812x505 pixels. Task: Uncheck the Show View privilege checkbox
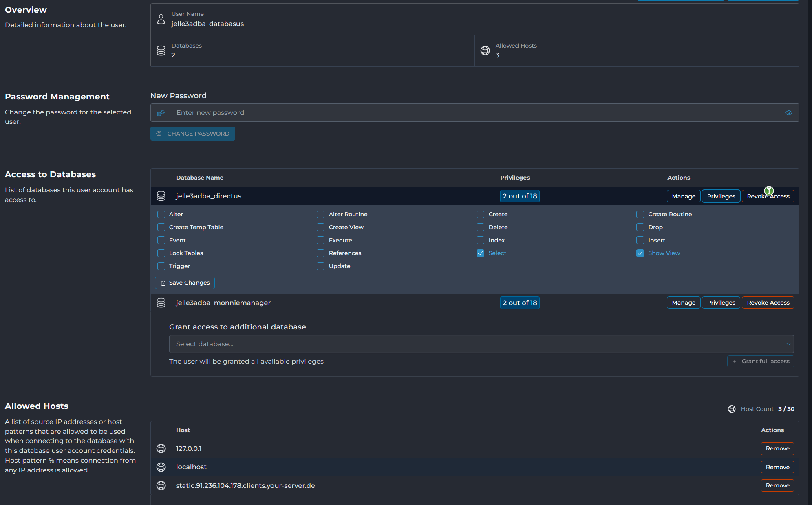(640, 253)
